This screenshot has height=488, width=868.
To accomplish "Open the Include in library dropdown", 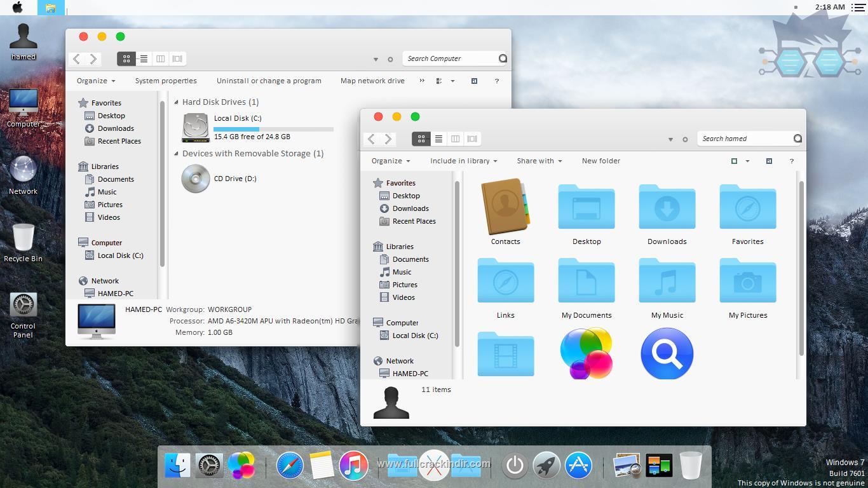I will 464,161.
